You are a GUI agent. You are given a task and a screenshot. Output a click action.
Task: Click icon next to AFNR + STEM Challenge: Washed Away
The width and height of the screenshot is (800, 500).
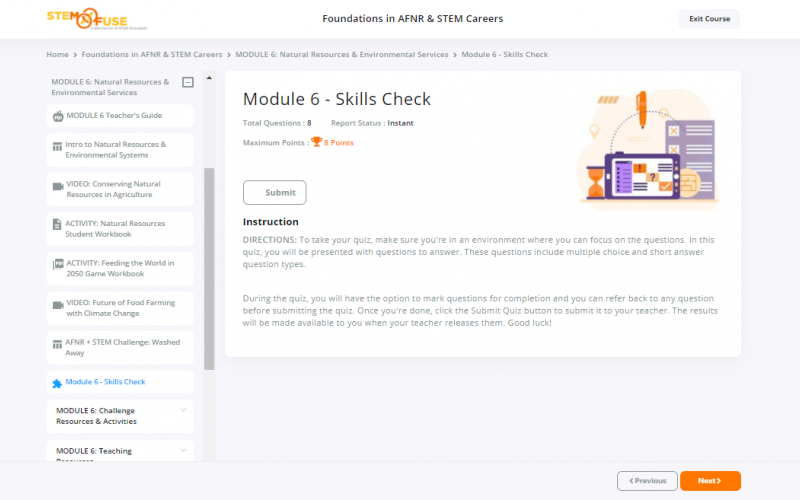pyautogui.click(x=57, y=343)
